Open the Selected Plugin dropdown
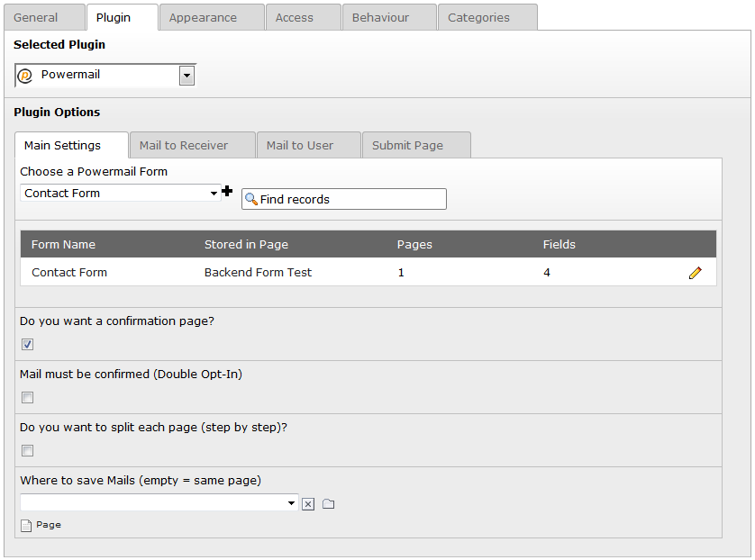755x560 pixels. click(186, 76)
